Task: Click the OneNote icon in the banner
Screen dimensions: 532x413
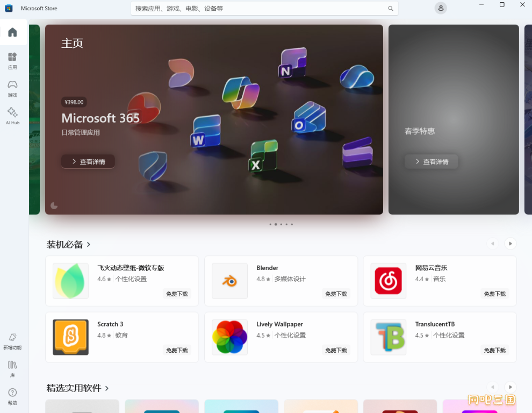Action: 292,63
